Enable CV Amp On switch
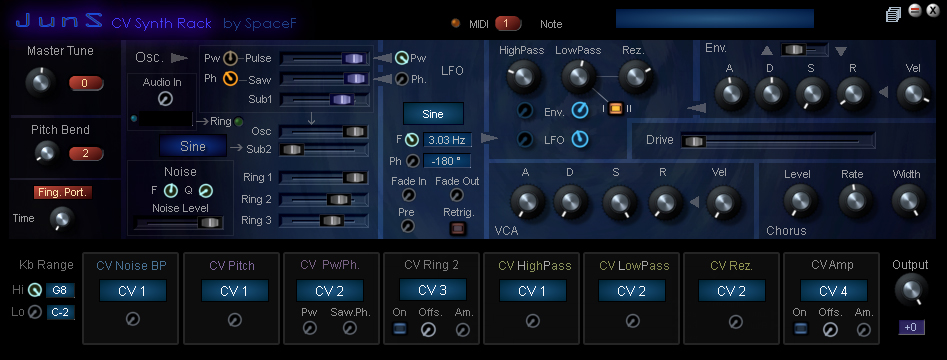Screen dimensions: 947x360 [800, 329]
